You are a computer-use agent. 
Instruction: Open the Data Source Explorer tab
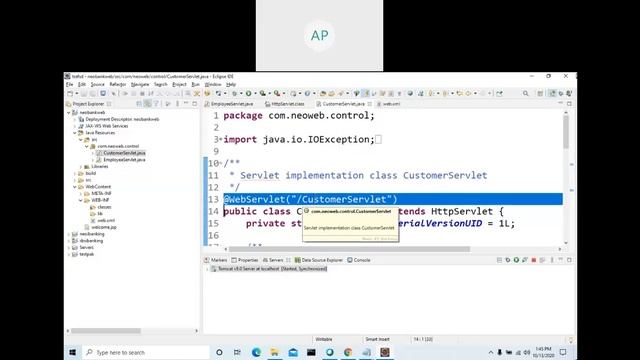[319, 260]
